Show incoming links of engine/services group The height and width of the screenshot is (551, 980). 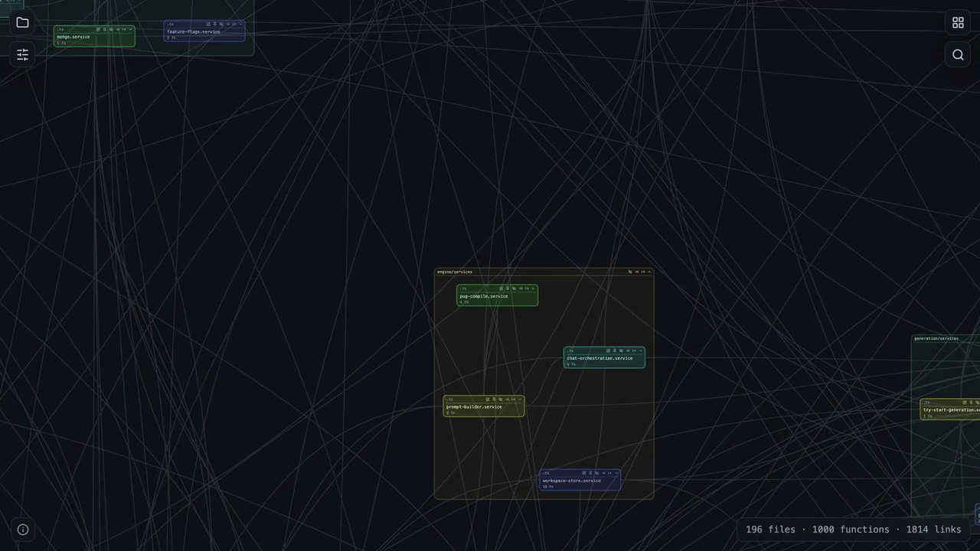637,272
